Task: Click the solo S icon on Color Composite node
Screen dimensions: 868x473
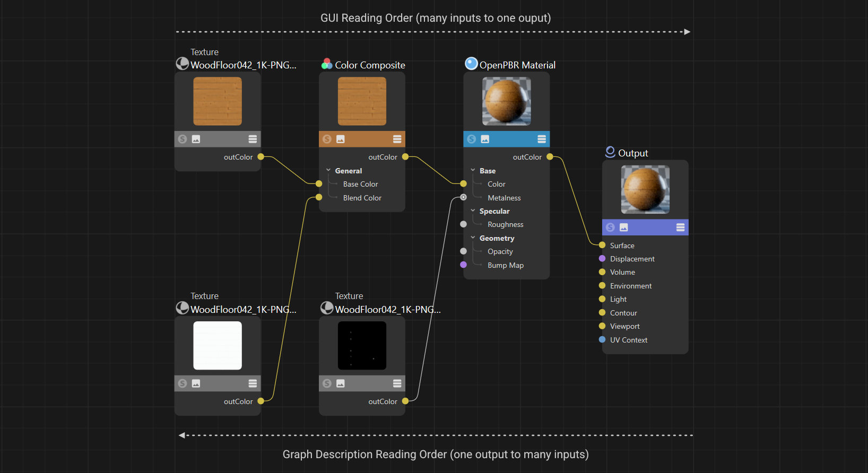Action: click(x=327, y=139)
